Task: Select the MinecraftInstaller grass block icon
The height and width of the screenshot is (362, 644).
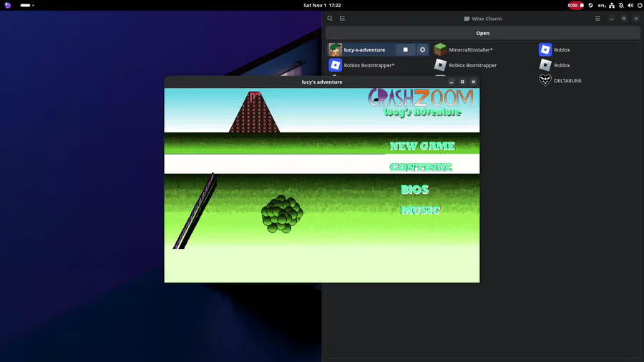Action: [440, 49]
